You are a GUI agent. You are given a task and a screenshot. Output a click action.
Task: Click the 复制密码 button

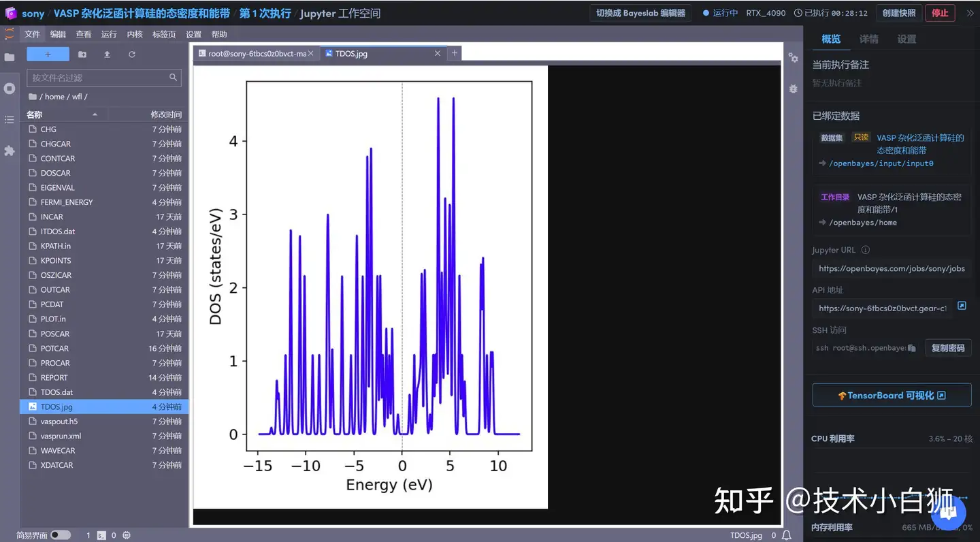tap(948, 348)
